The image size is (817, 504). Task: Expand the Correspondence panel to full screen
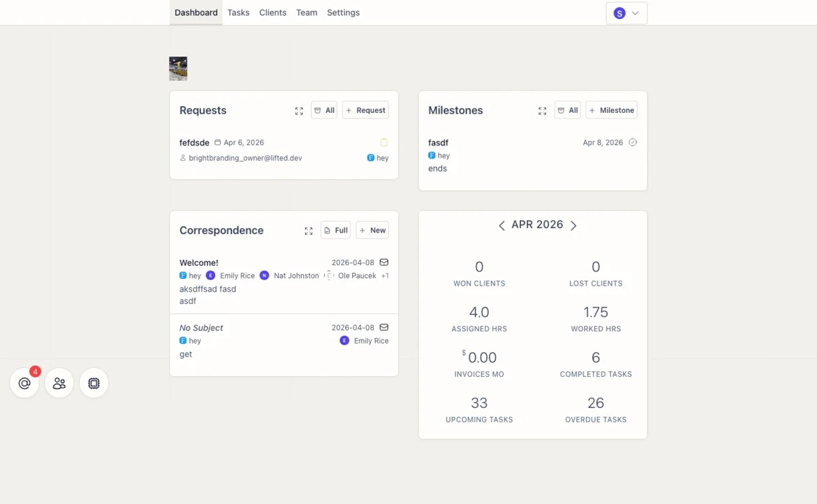coord(308,231)
